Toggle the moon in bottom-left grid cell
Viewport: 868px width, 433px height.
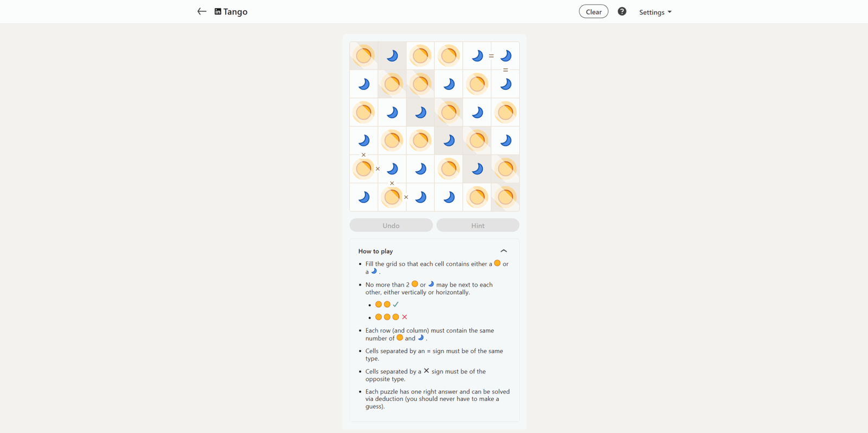[364, 197]
